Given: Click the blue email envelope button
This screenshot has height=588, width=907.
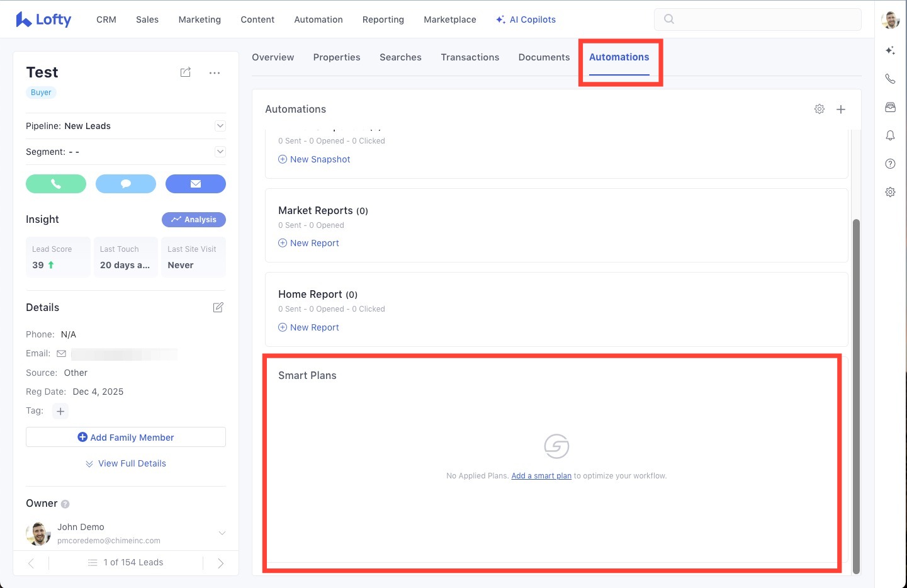Looking at the screenshot, I should [x=196, y=184].
